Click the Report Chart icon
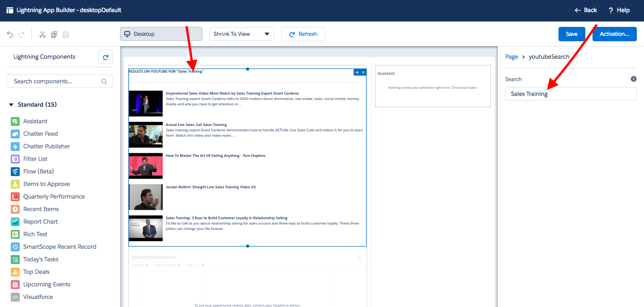 coord(15,221)
